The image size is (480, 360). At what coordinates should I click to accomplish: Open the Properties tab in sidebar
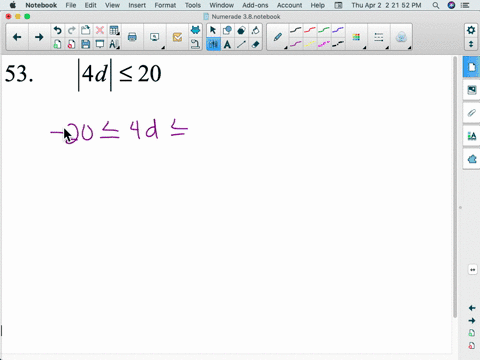472,136
